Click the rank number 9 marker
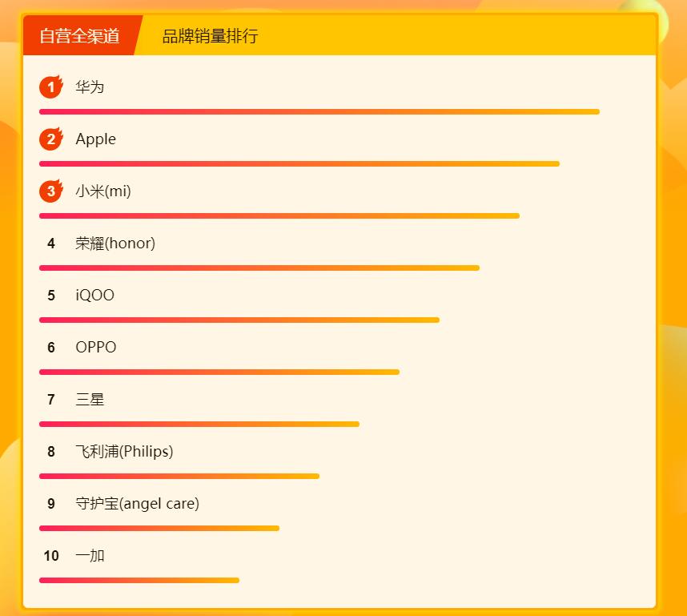The image size is (687, 616). [50, 504]
